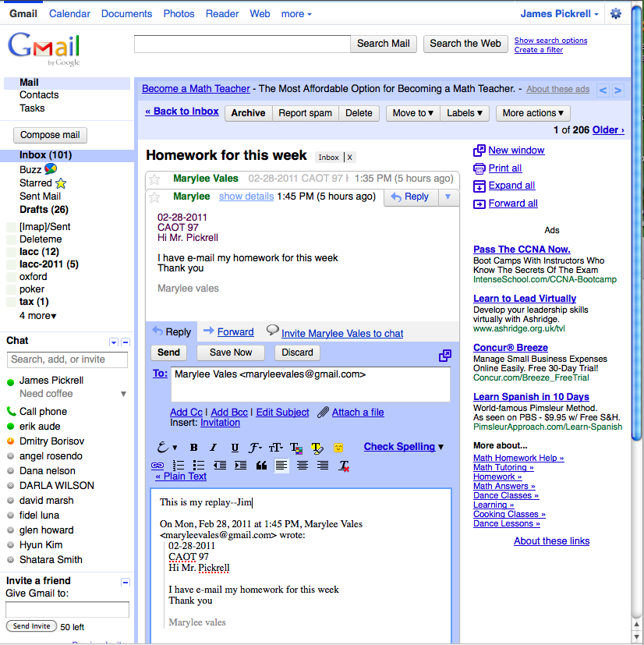The width and height of the screenshot is (644, 645).
Task: Align reply text to the left
Action: (281, 466)
